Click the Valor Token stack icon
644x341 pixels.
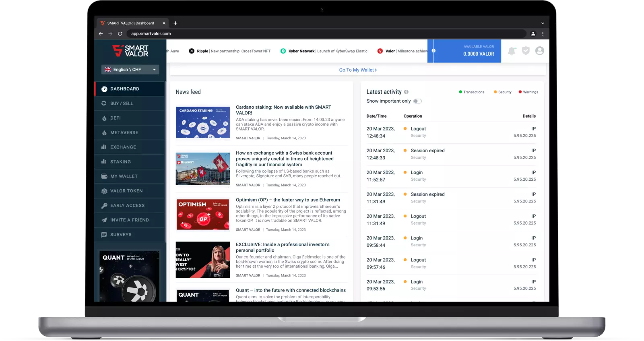click(104, 191)
